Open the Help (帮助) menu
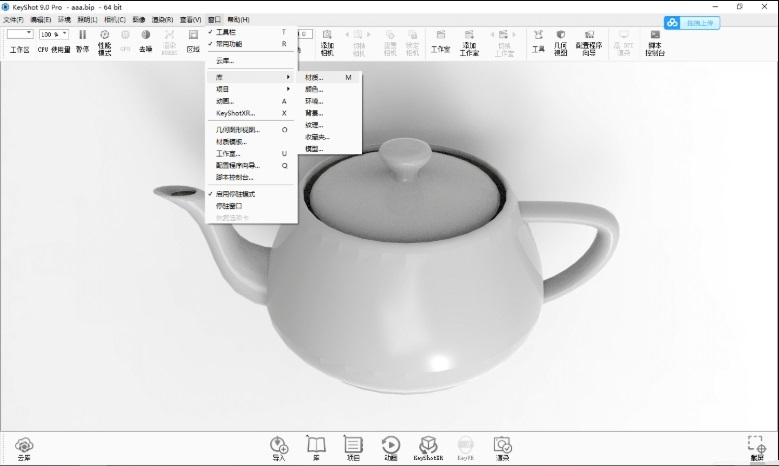The width and height of the screenshot is (779, 466). click(x=238, y=19)
